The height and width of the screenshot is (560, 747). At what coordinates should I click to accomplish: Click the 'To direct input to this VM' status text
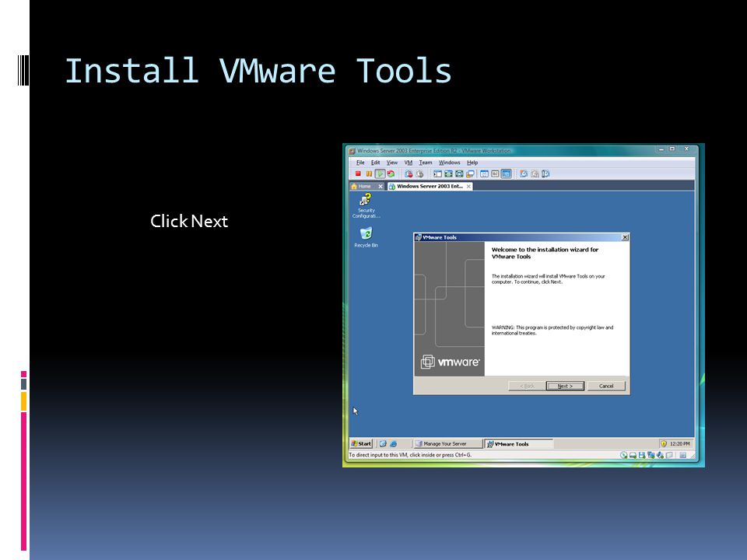click(x=410, y=455)
